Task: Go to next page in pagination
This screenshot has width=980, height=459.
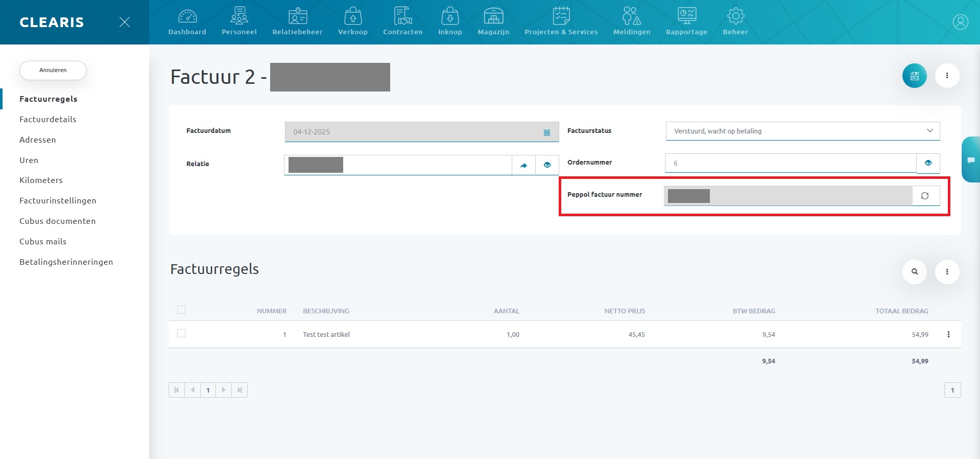Action: [x=224, y=390]
